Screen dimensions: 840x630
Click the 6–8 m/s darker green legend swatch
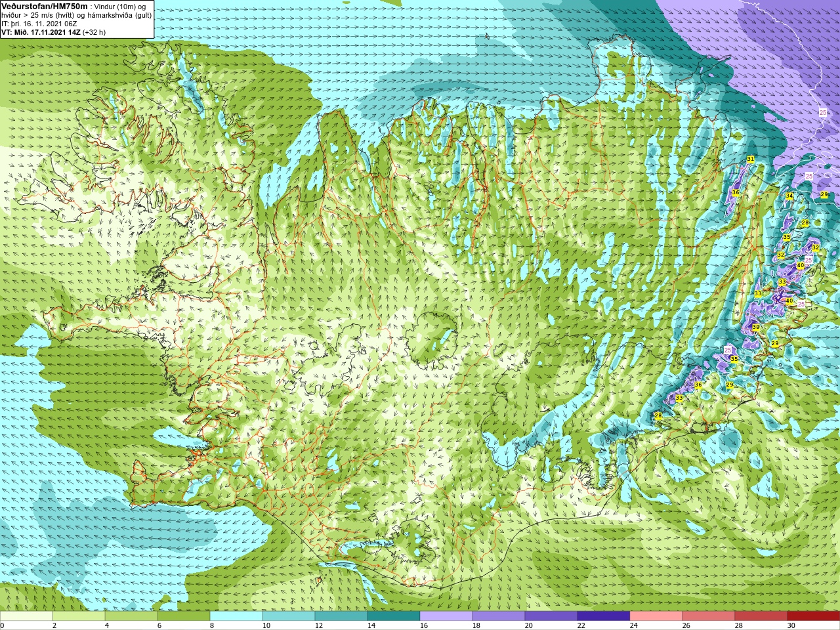pyautogui.click(x=184, y=616)
